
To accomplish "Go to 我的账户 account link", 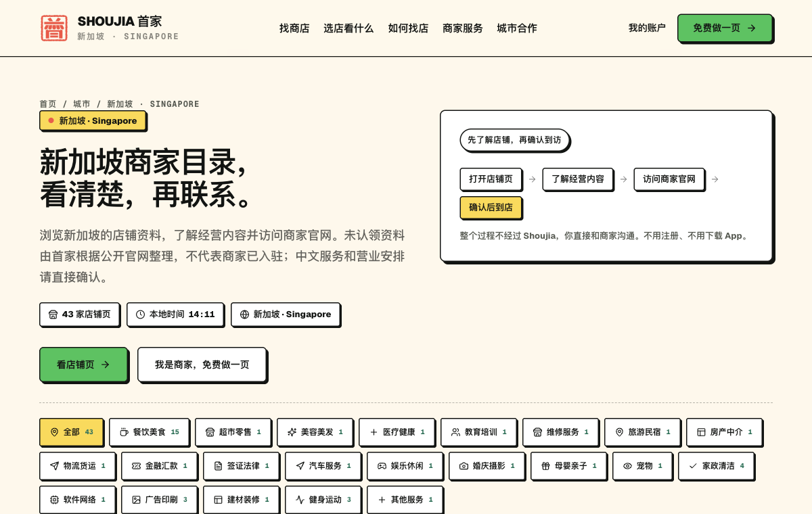I will (x=647, y=28).
